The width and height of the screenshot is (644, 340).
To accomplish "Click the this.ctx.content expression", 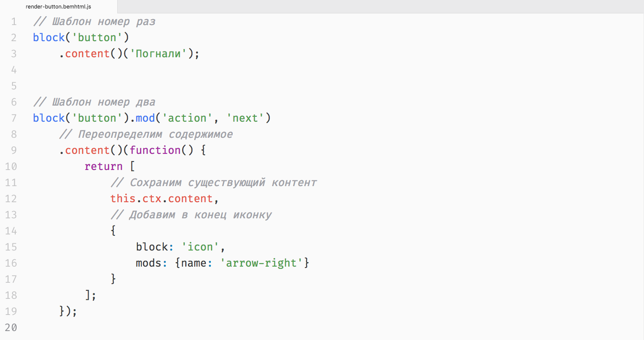I will coord(162,199).
